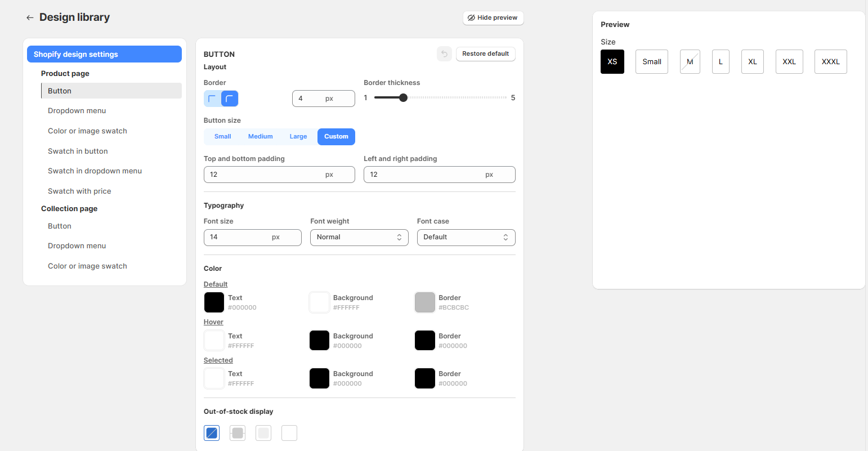The width and height of the screenshot is (868, 451).
Task: Select the Medium button size option
Action: 260,137
